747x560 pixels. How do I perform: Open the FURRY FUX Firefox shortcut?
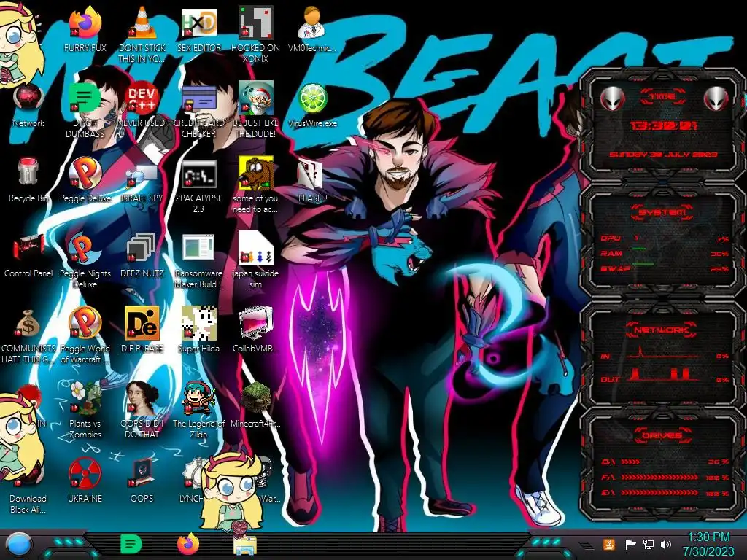(85, 23)
